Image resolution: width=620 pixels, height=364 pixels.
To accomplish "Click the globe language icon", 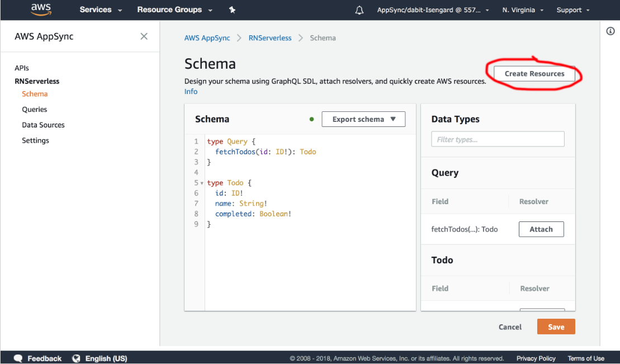I will 76,358.
